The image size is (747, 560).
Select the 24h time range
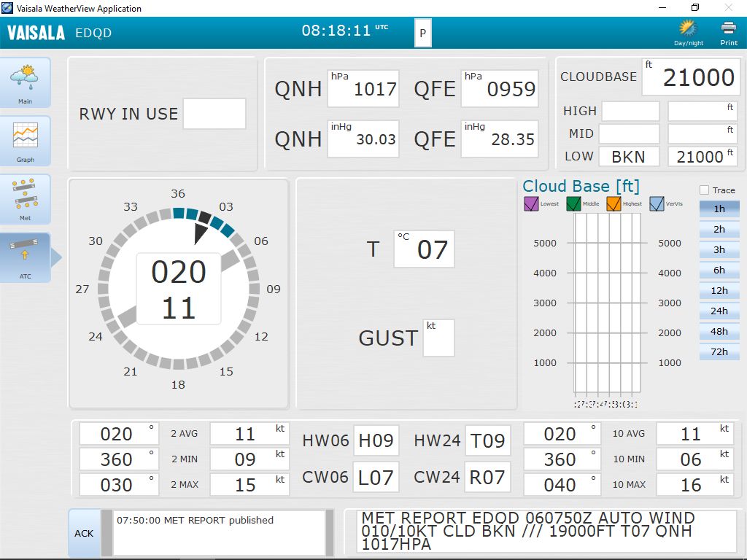[x=719, y=311]
